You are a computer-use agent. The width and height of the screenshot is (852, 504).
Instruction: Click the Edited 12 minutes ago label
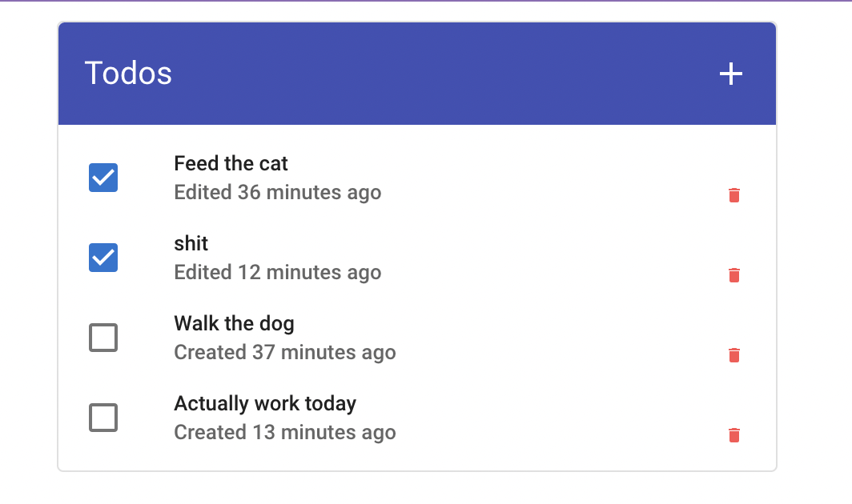click(278, 272)
